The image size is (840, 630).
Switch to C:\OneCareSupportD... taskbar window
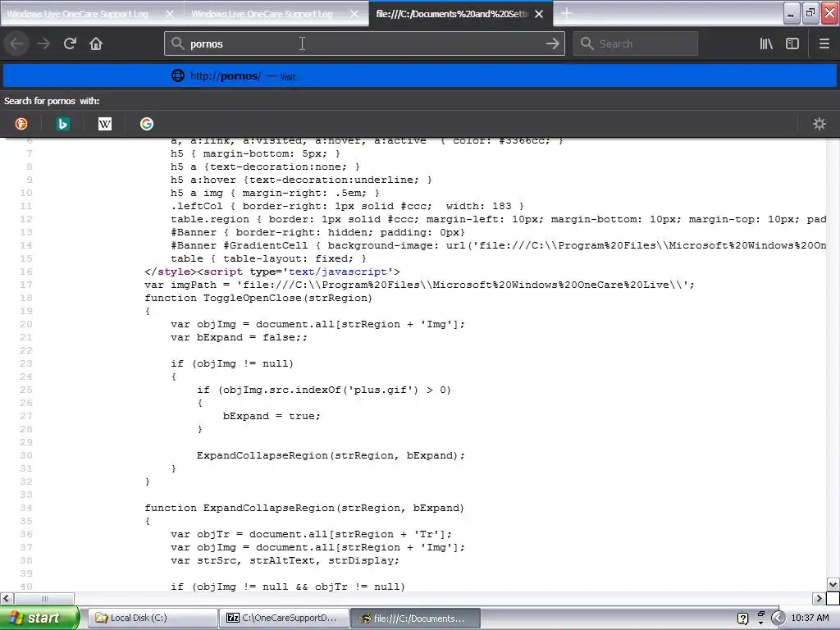[x=284, y=618]
